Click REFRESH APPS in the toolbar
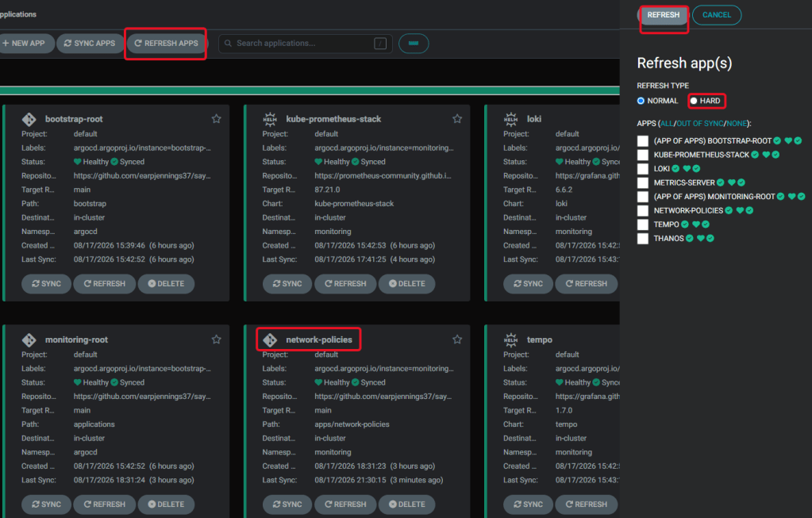Image resolution: width=812 pixels, height=518 pixels. 166,44
